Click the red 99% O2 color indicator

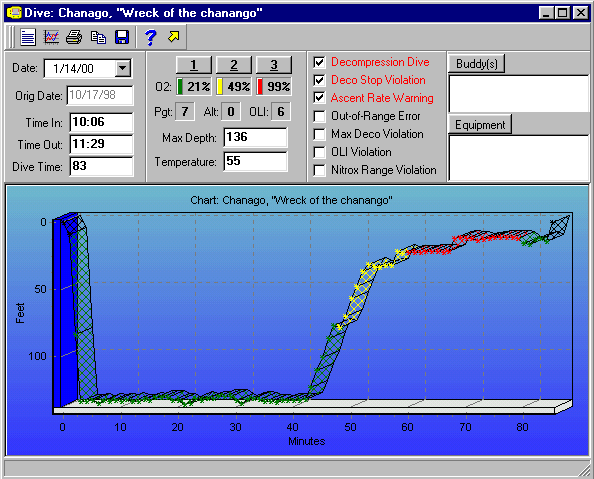[x=260, y=86]
